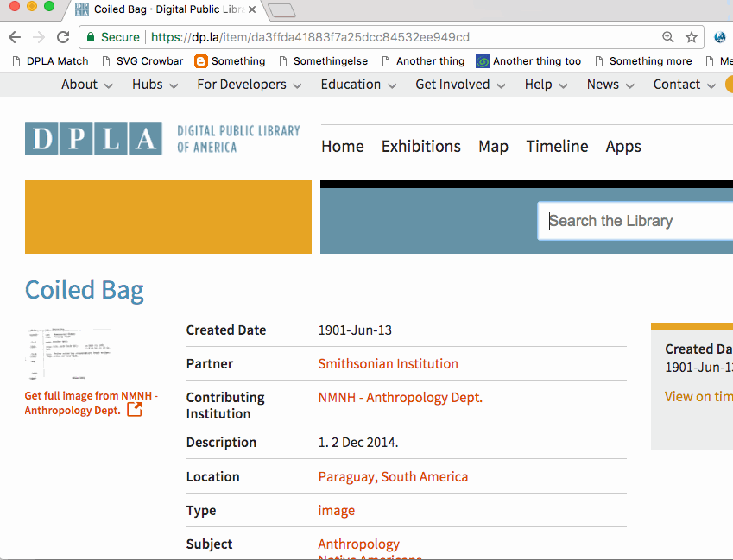
Task: Click the Anthropology subject link
Action: point(359,544)
